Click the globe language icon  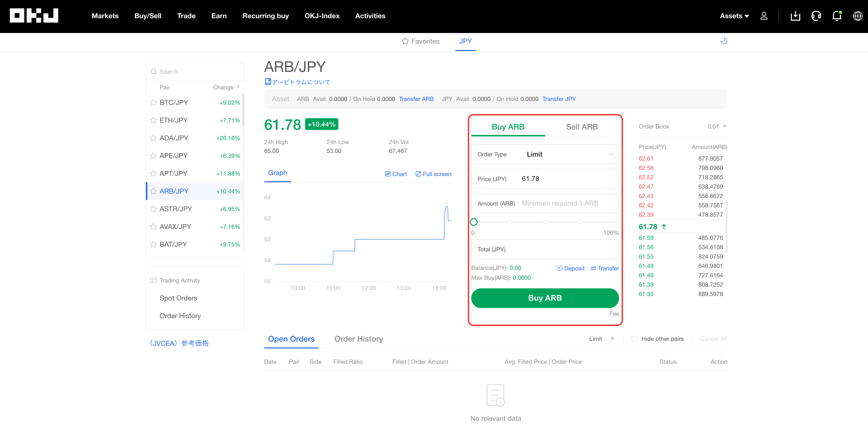coord(858,16)
